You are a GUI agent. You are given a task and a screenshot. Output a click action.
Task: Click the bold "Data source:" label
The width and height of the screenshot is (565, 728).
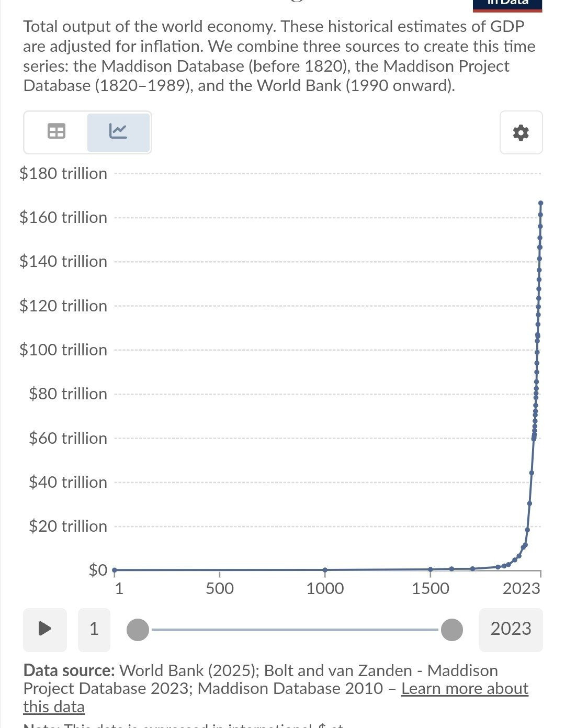[69, 670]
